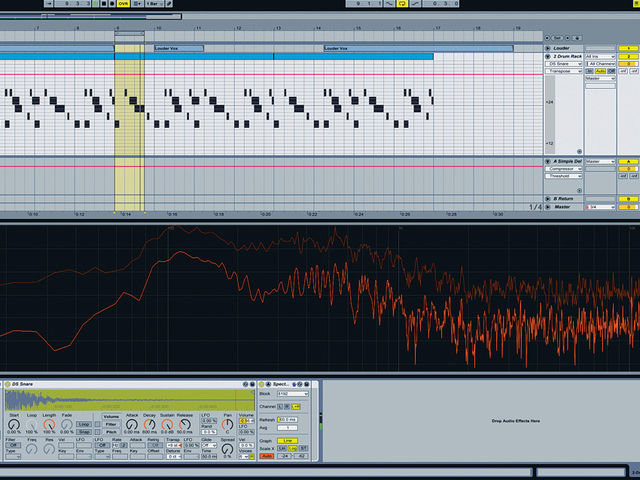
Task: Select the In monitor button
Action: click(x=590, y=71)
